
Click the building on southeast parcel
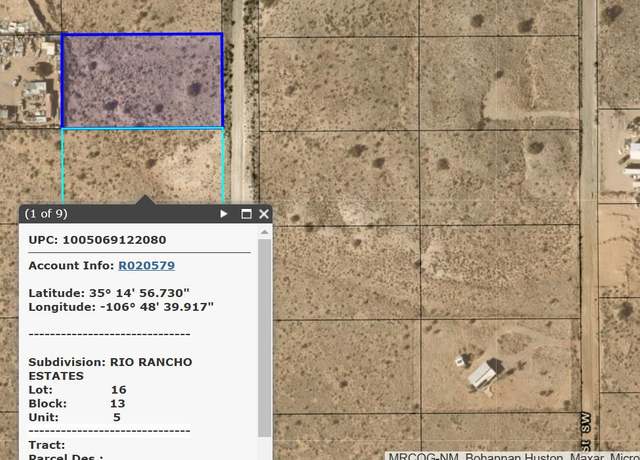pyautogui.click(x=483, y=375)
